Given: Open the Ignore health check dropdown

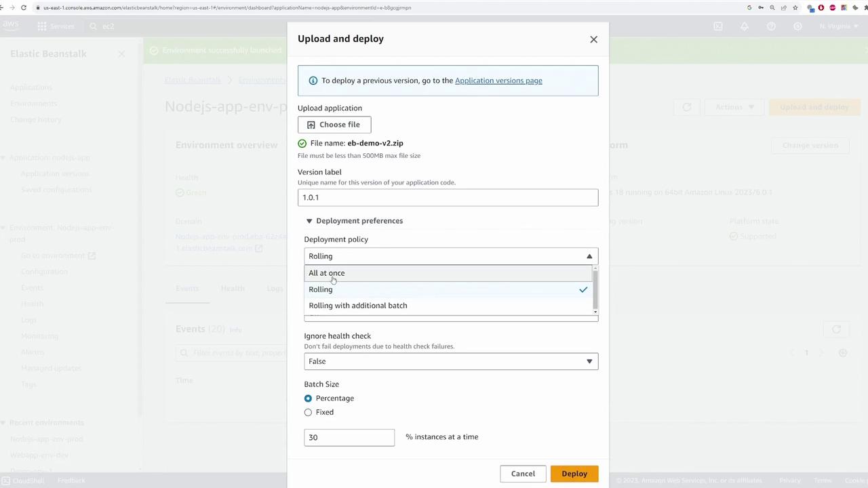Looking at the screenshot, I should (451, 361).
